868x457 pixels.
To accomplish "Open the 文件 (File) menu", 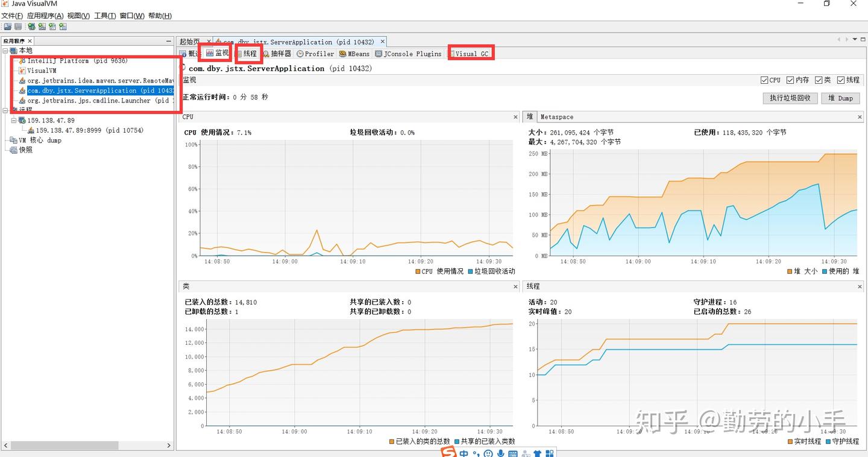I will [x=11, y=16].
